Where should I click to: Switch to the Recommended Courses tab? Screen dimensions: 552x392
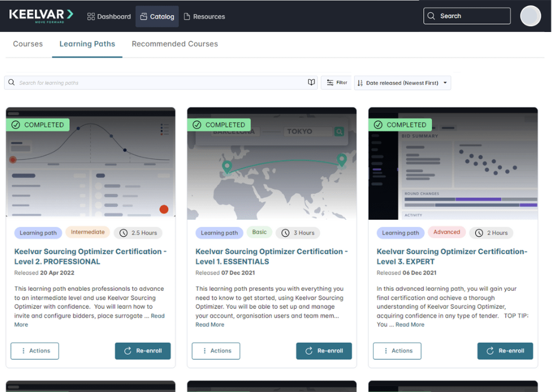pyautogui.click(x=175, y=44)
